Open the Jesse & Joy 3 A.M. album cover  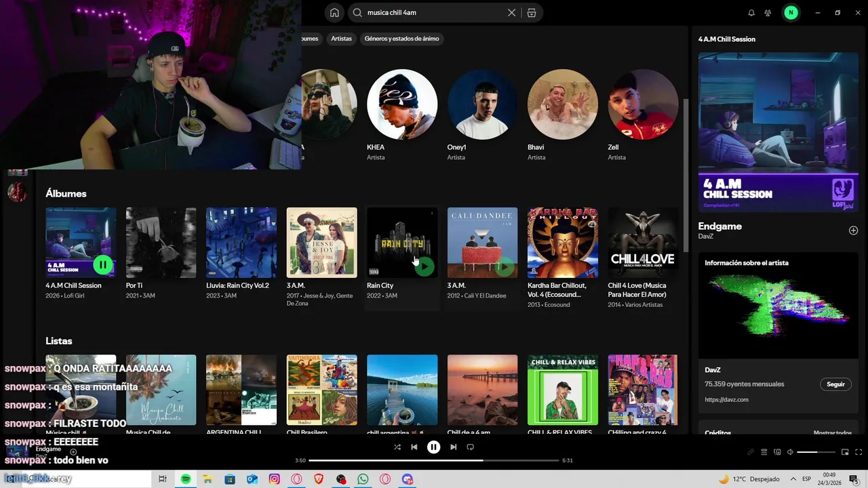[321, 243]
